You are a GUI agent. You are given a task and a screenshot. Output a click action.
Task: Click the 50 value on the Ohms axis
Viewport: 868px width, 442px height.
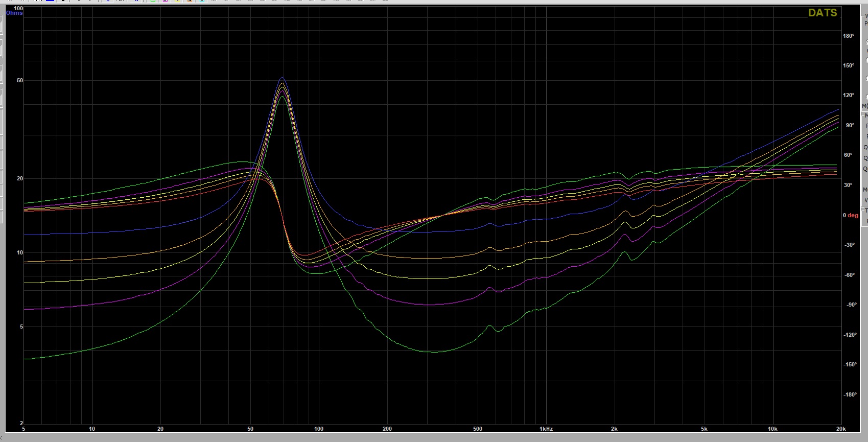pos(20,81)
